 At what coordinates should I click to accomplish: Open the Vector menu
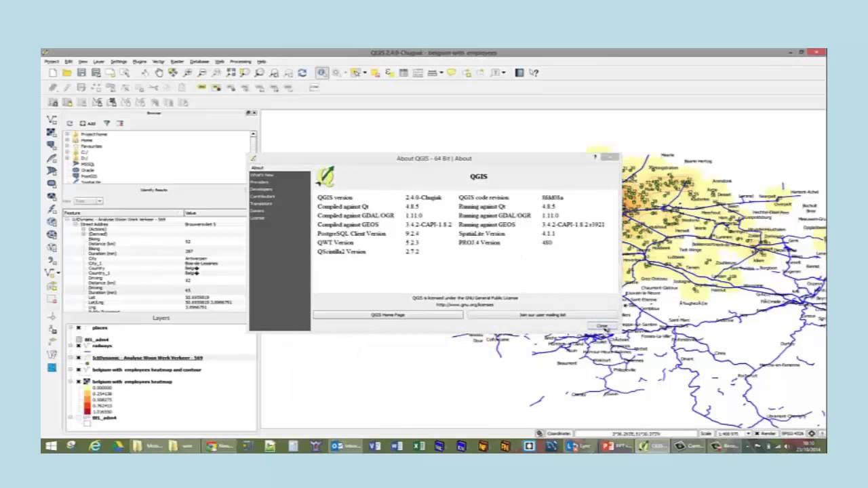158,62
